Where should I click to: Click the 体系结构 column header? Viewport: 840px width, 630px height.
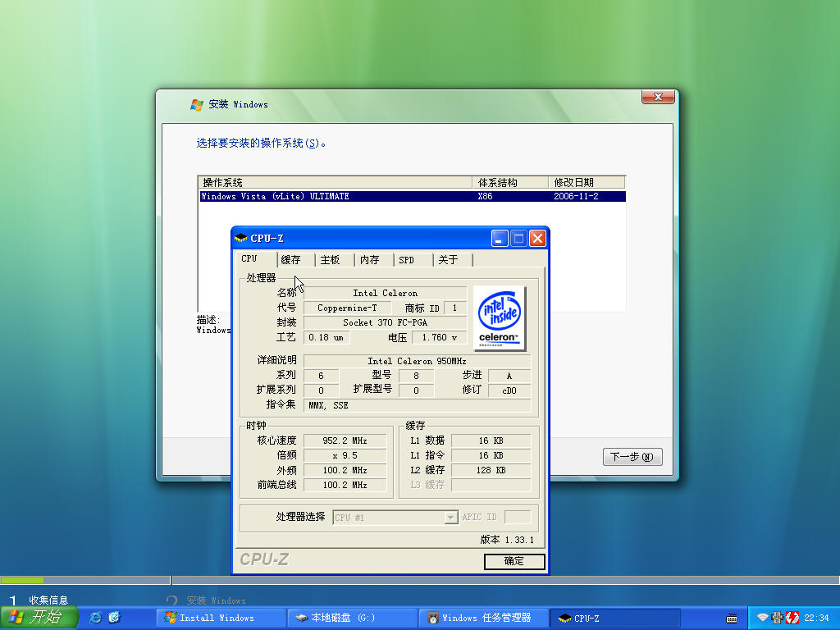(x=510, y=183)
